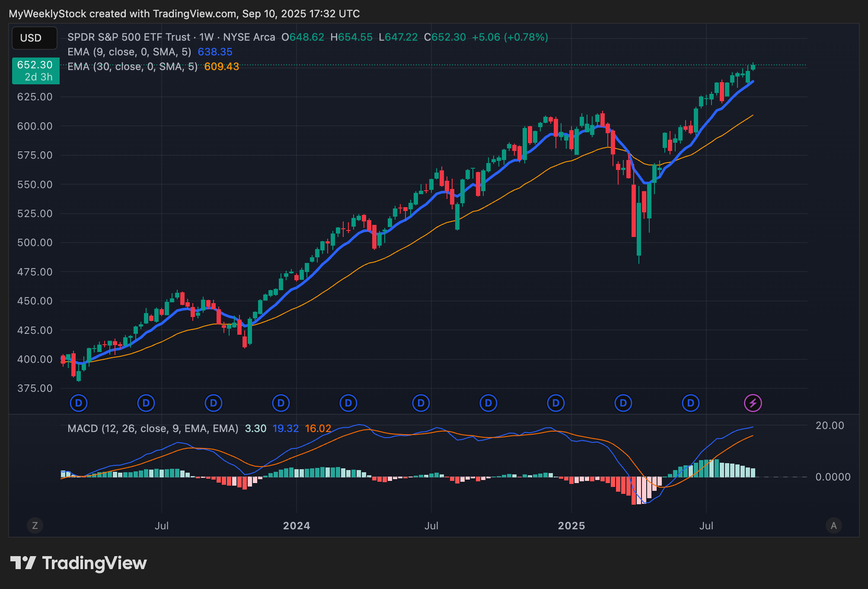Select the EMA 30 indicator legend
Screen dimensions: 868x589
pyautogui.click(x=132, y=67)
